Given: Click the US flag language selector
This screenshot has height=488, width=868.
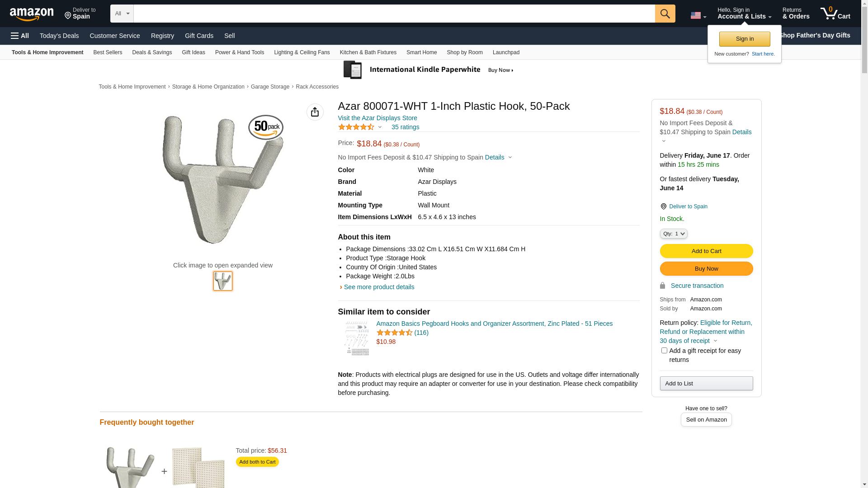Looking at the screenshot, I should pyautogui.click(x=698, y=15).
